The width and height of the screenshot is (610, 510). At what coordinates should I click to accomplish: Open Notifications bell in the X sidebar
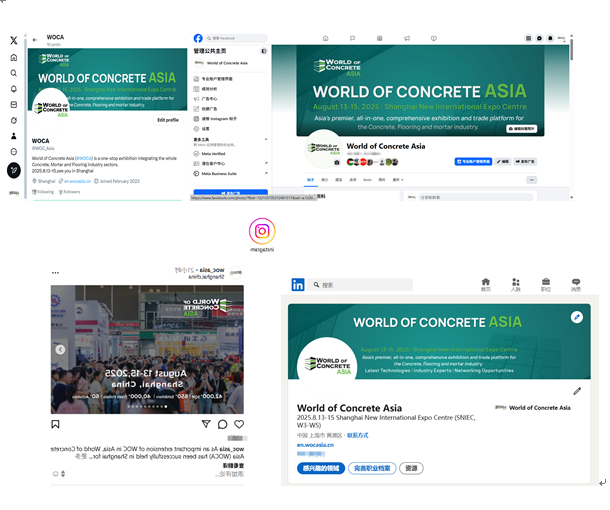pos(14,89)
